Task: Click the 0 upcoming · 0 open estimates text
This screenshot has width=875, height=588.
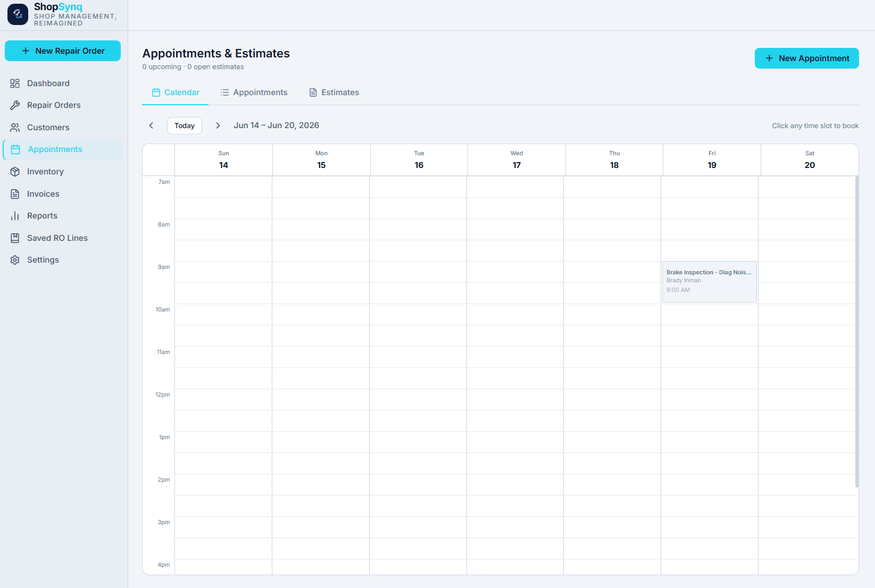Action: coord(193,67)
